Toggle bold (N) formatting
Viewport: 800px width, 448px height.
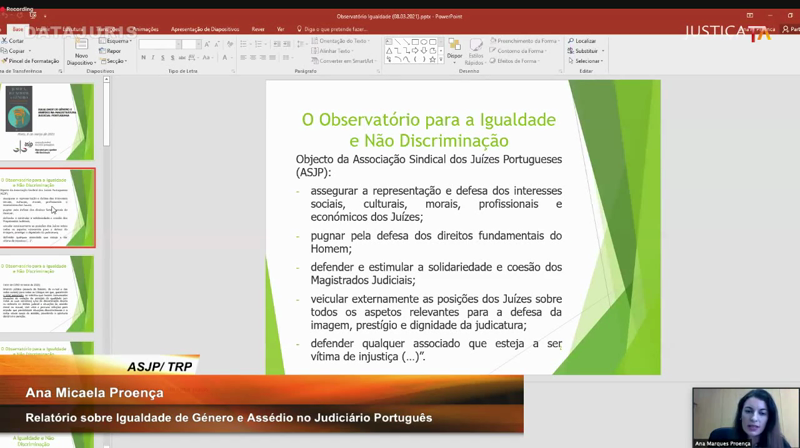coord(144,58)
